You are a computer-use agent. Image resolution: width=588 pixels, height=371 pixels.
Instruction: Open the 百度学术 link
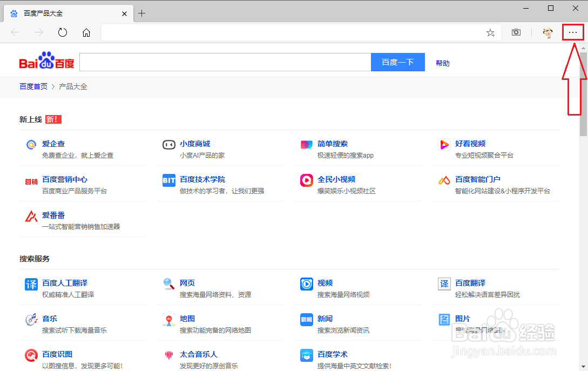coord(333,354)
